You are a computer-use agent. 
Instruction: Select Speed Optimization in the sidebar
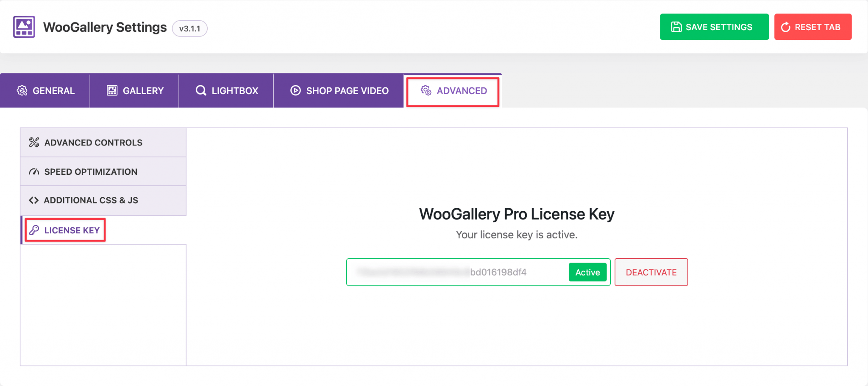[91, 171]
